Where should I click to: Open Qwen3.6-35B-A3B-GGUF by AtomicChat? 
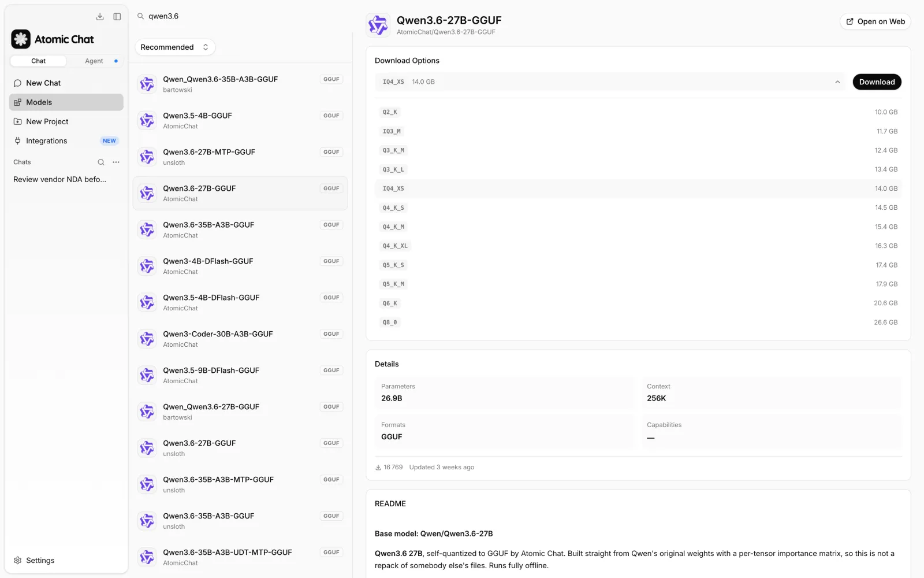click(x=240, y=229)
